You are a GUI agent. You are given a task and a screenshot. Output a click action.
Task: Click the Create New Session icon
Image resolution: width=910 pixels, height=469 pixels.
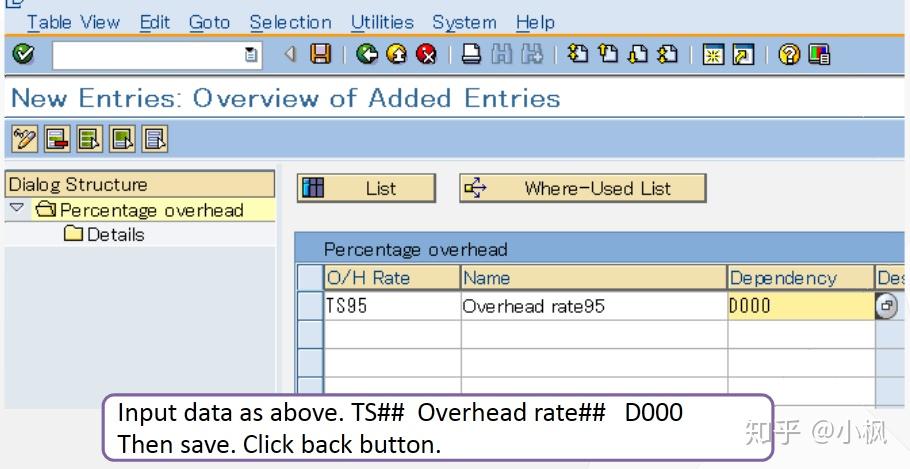pyautogui.click(x=713, y=55)
